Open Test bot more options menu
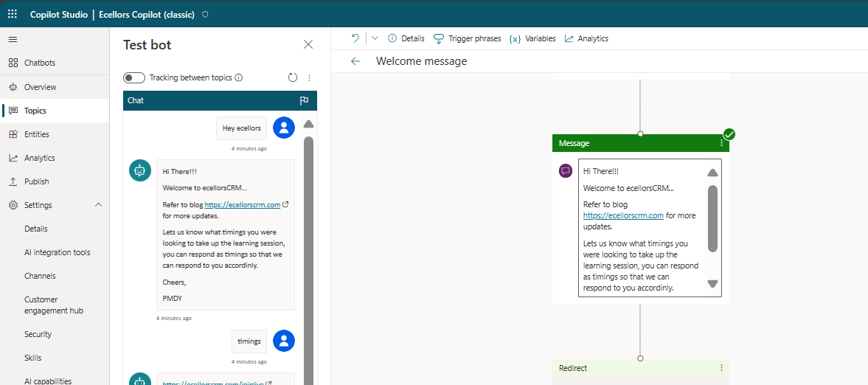Screen dimensions: 868x385 click(310, 77)
